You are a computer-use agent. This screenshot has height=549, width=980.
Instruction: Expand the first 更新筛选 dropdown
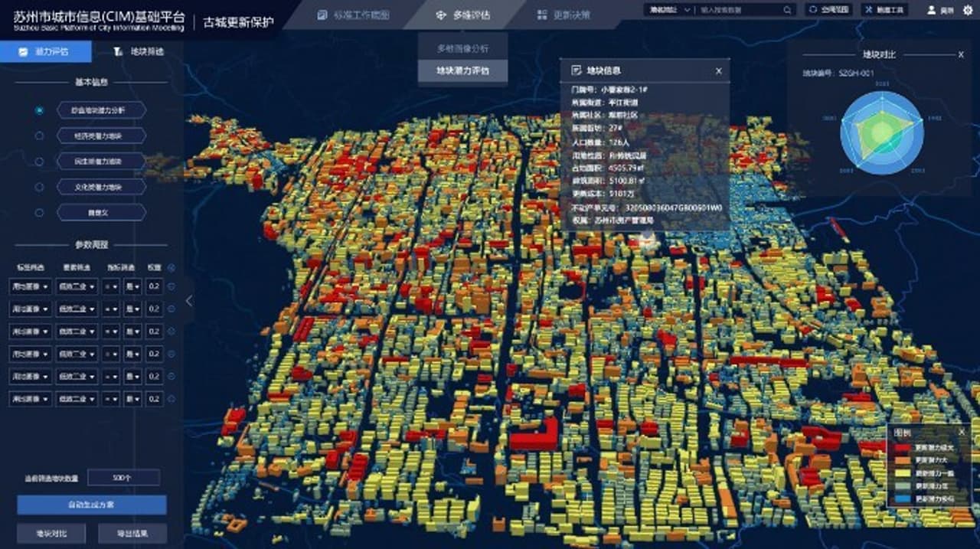[x=77, y=287]
